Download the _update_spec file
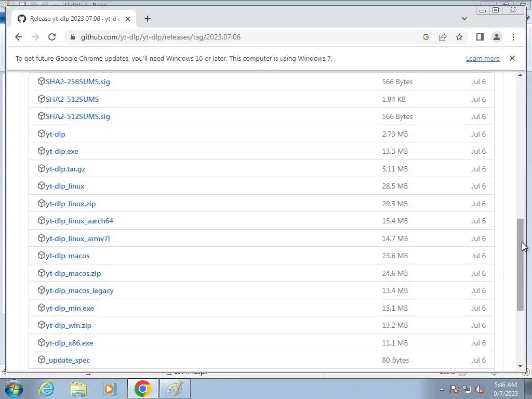Viewport: 532px width, 399px height. click(68, 361)
